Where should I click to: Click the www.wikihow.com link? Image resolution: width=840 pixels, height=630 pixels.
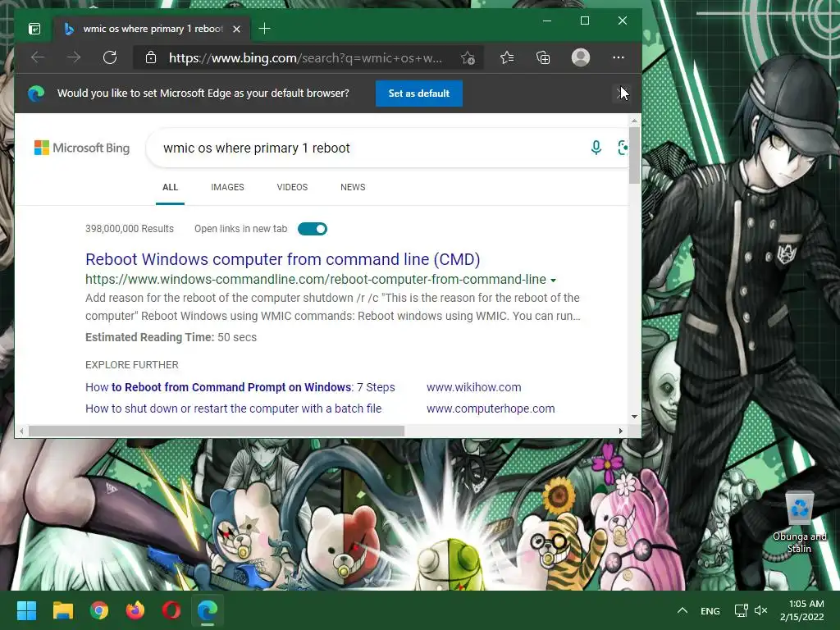click(x=473, y=387)
